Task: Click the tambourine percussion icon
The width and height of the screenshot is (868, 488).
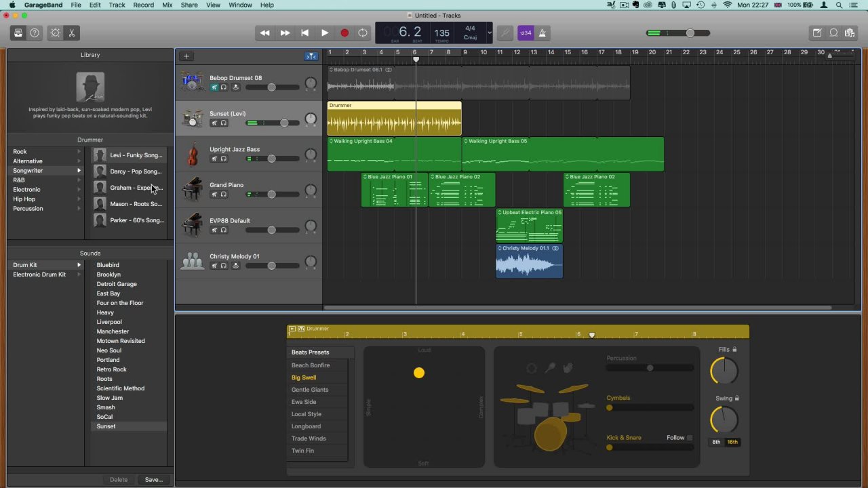Action: pyautogui.click(x=532, y=368)
